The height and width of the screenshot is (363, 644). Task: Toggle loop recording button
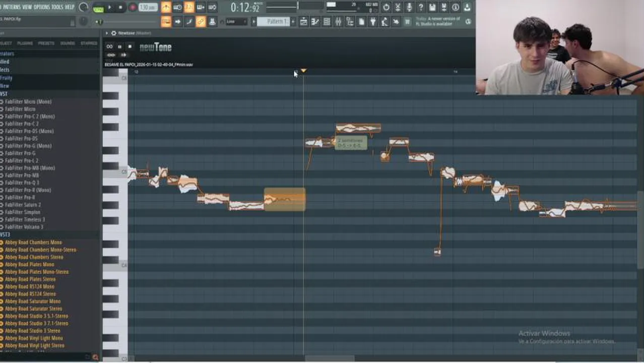click(x=212, y=7)
